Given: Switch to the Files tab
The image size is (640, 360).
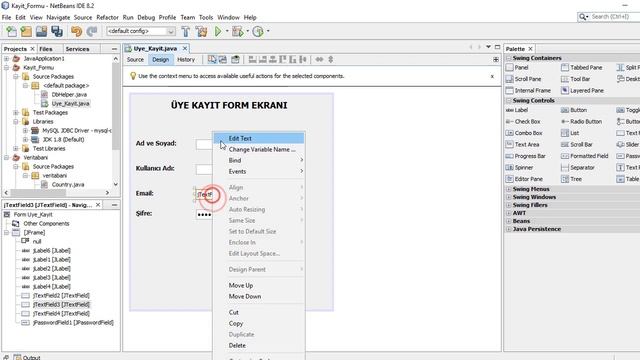Looking at the screenshot, I should [x=46, y=49].
